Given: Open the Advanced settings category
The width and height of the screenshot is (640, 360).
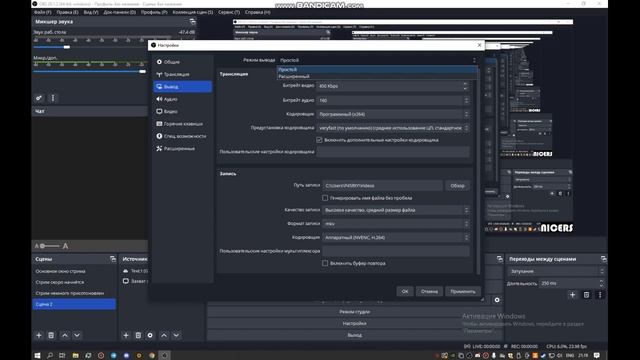Looking at the screenshot, I should coord(182,149).
